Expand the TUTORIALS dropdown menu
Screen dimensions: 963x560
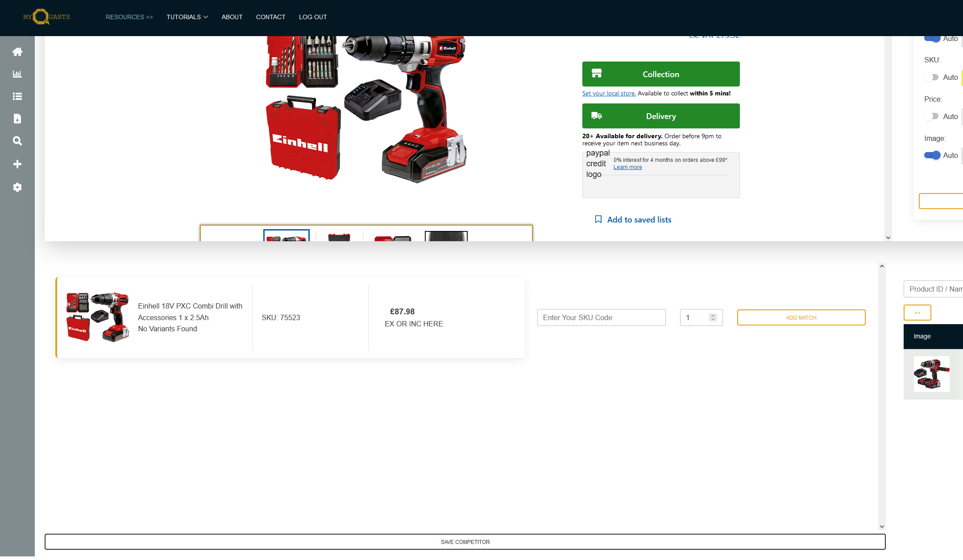[x=187, y=17]
